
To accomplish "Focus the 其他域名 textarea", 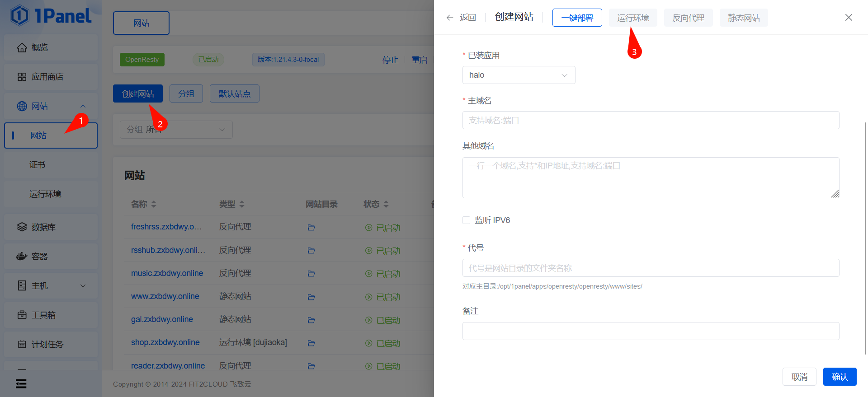I will pyautogui.click(x=651, y=177).
